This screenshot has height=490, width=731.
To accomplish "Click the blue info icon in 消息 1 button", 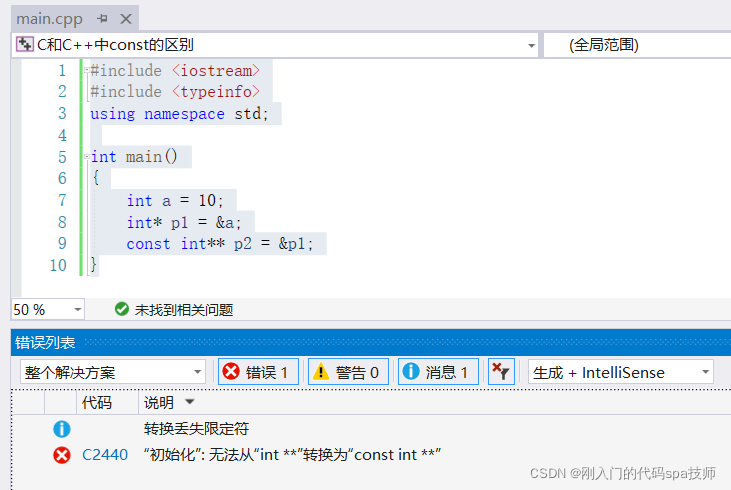I will [411, 372].
